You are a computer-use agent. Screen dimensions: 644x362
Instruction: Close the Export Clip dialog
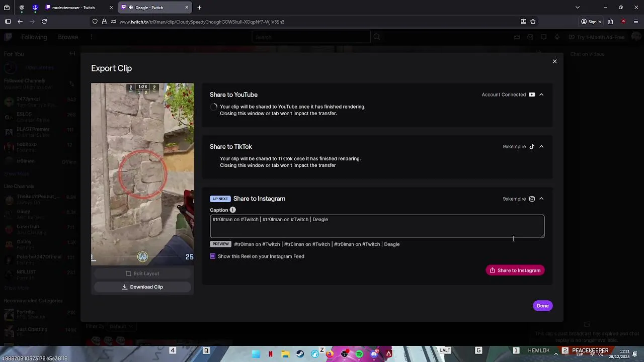(554, 61)
